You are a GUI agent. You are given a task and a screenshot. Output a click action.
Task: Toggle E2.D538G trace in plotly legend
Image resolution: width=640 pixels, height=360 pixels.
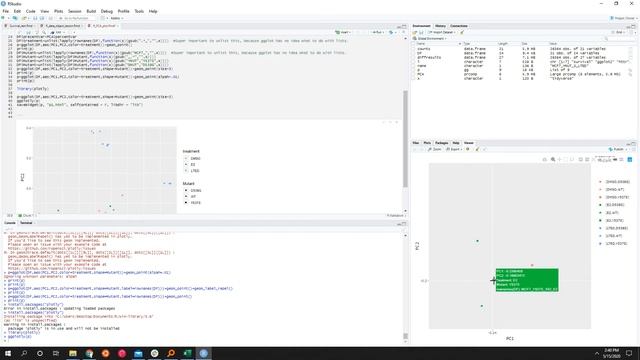click(611, 205)
